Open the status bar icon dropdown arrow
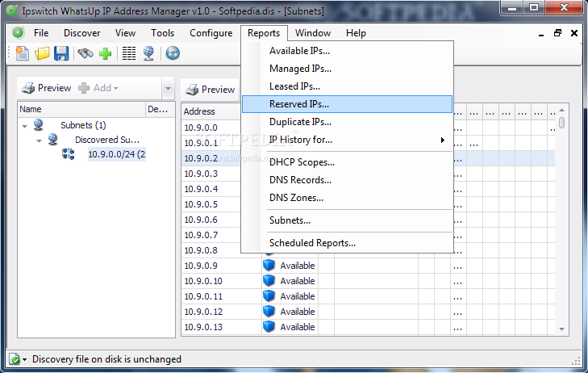The height and width of the screenshot is (373, 588). [25, 359]
